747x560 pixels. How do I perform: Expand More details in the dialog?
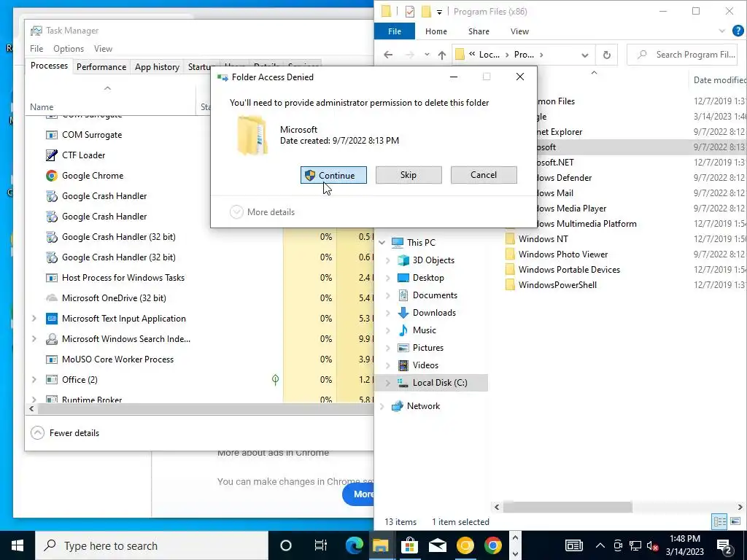click(x=262, y=212)
